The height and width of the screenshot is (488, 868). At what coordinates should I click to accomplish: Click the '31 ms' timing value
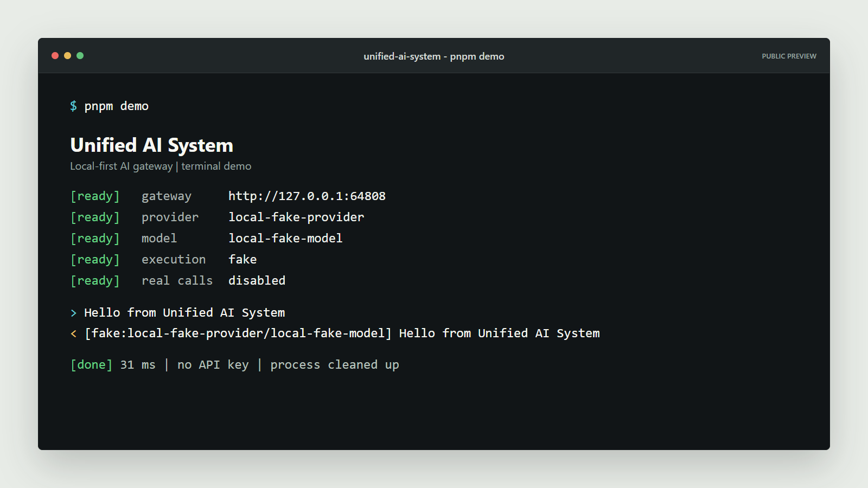point(138,365)
